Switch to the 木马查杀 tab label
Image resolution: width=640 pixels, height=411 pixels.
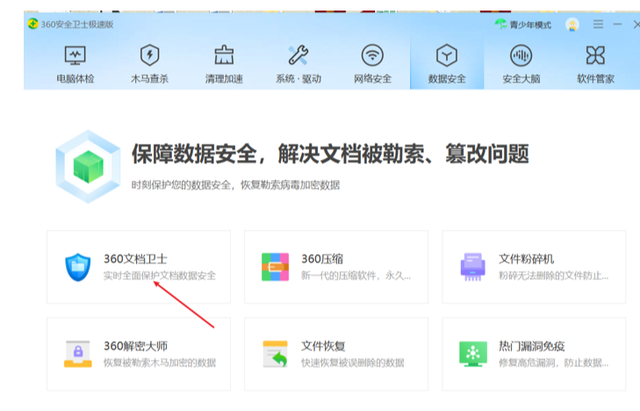[149, 79]
